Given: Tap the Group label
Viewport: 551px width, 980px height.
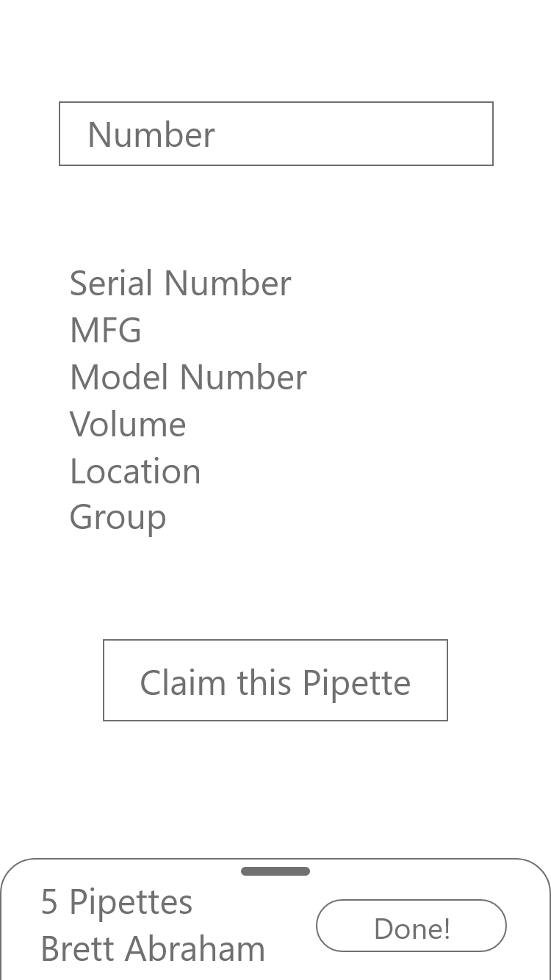Looking at the screenshot, I should pyautogui.click(x=118, y=518).
